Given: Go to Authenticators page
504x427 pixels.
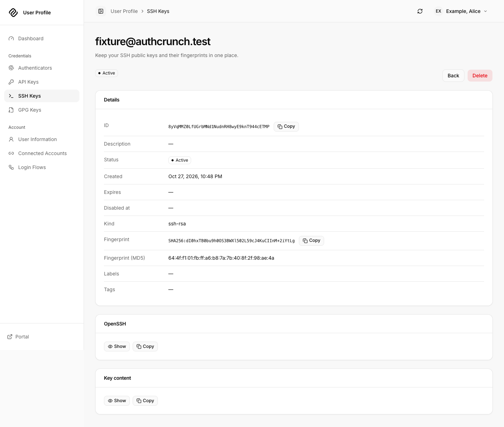Looking at the screenshot, I should [42, 68].
